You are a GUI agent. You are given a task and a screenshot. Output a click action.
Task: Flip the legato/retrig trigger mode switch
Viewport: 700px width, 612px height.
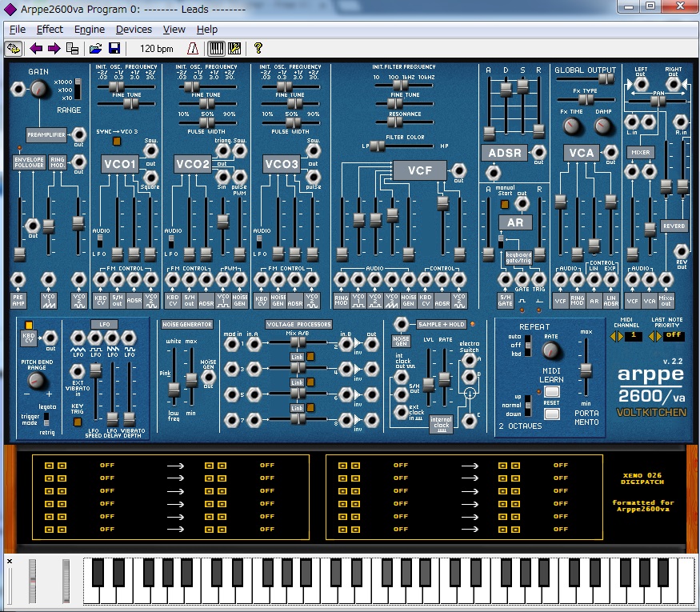tap(46, 418)
